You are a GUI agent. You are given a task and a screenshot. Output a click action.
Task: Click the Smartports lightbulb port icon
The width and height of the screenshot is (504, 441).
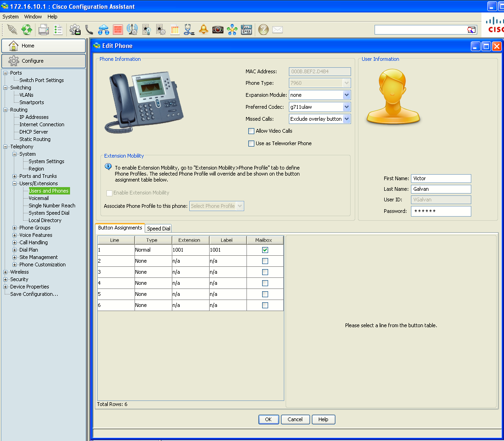coord(147,29)
